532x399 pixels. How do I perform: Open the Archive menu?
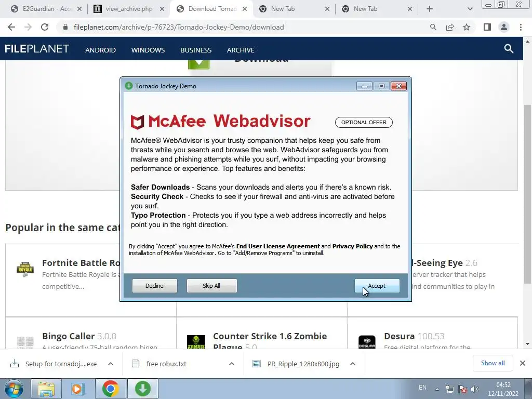241,50
